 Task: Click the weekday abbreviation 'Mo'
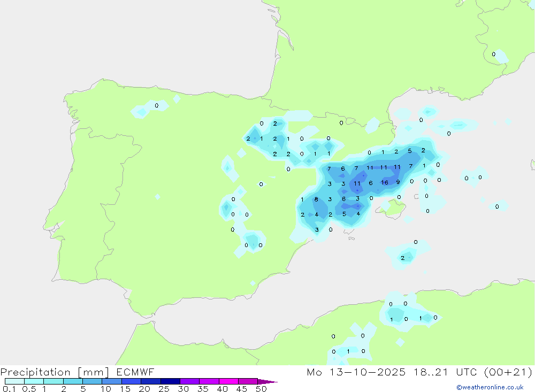coord(314,372)
